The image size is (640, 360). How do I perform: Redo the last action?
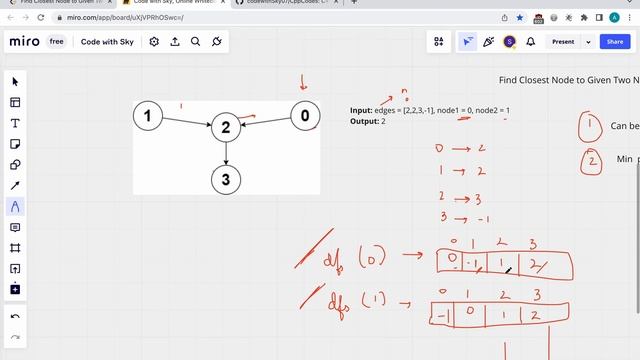[15, 337]
